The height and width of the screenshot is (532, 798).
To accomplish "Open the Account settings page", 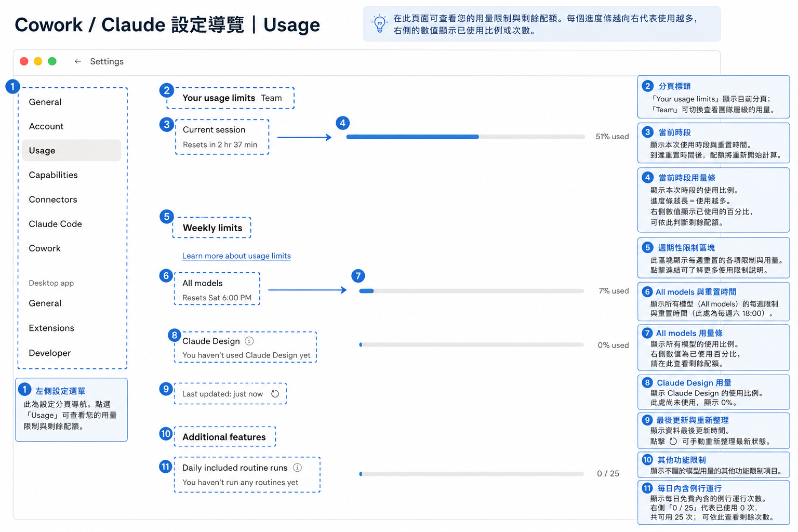I will pyautogui.click(x=46, y=126).
